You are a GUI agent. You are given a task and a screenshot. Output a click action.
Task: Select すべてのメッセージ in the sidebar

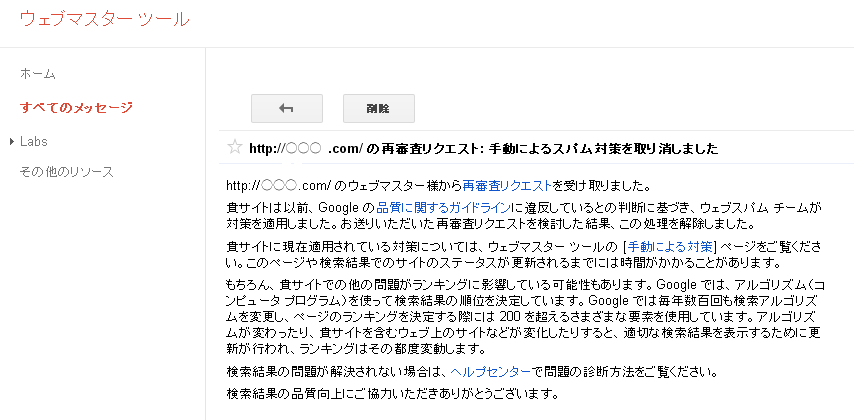76,107
